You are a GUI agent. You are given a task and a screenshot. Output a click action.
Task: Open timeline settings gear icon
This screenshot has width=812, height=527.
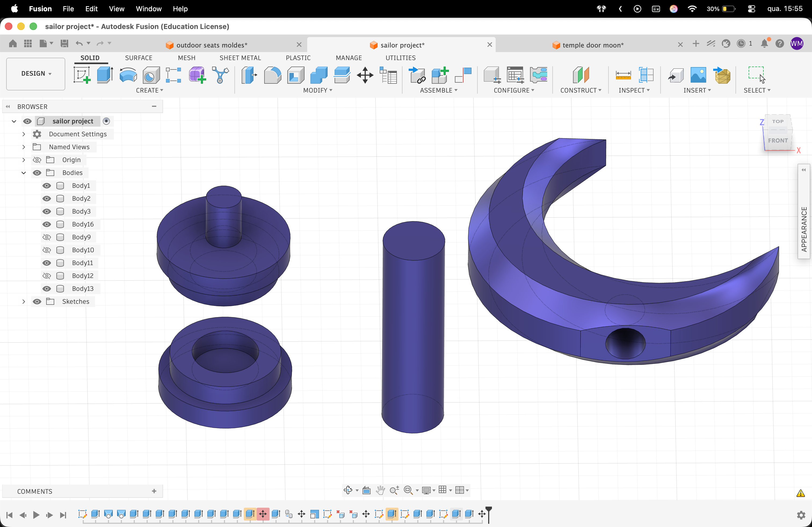[801, 515]
